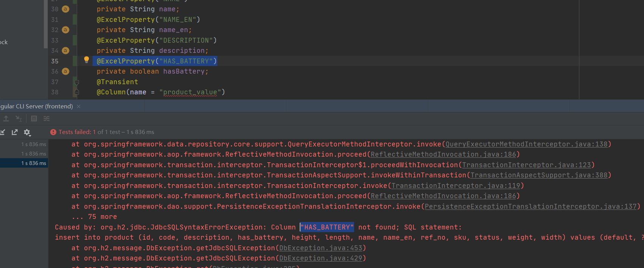This screenshot has width=644, height=268.
Task: Select the Angular CLI Server (frontend) tab
Action: tap(36, 106)
